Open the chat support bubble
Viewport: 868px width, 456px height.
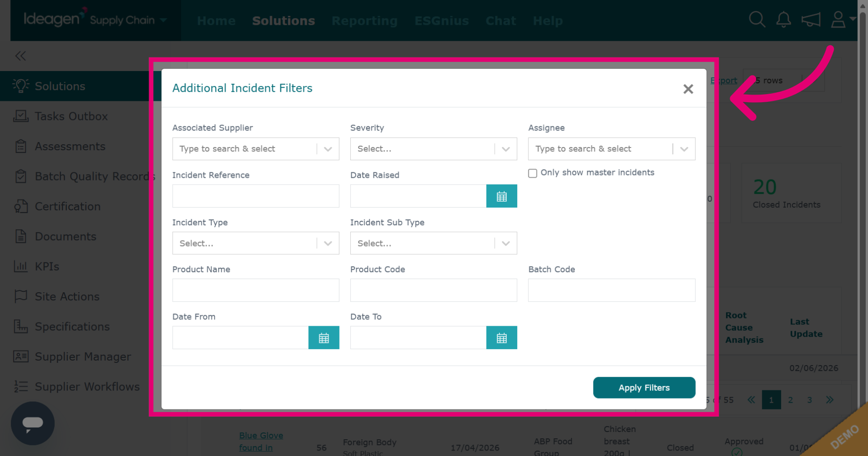[33, 423]
